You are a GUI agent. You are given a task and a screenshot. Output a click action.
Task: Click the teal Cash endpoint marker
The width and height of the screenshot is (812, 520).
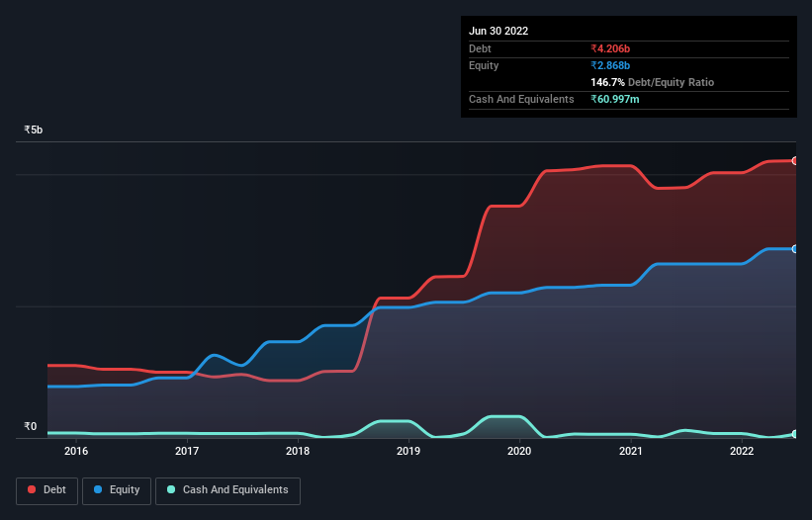[795, 434]
